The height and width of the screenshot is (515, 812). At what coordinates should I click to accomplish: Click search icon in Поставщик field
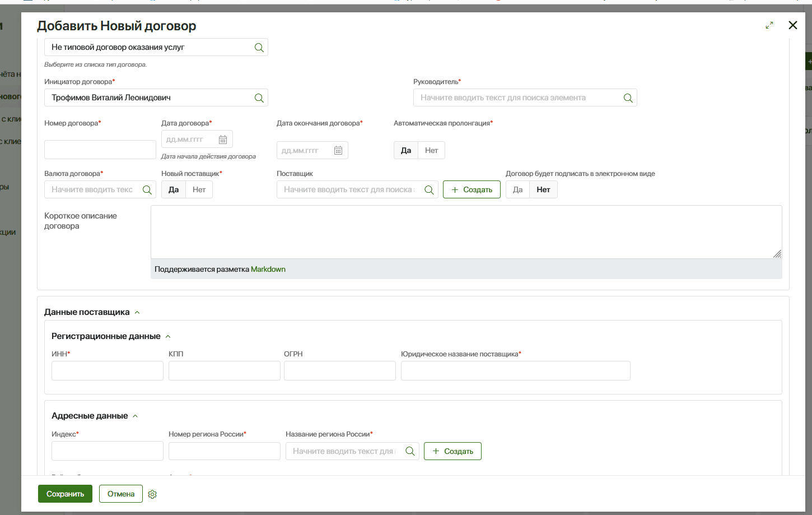click(429, 190)
